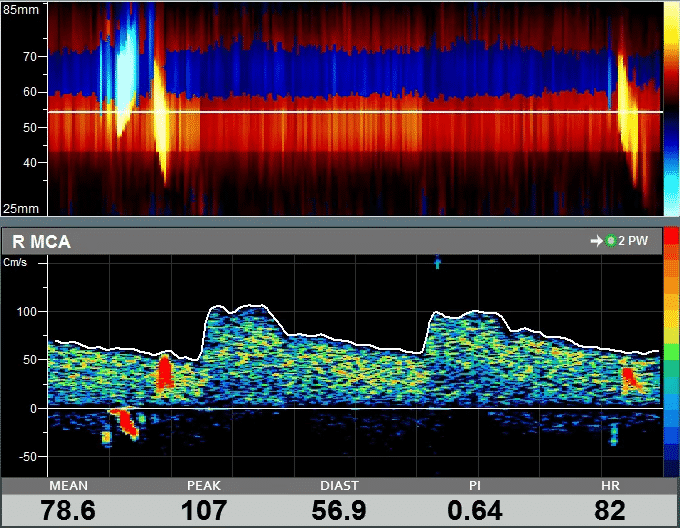
Task: Click the zero baseline of the spectrogram
Action: click(x=355, y=408)
